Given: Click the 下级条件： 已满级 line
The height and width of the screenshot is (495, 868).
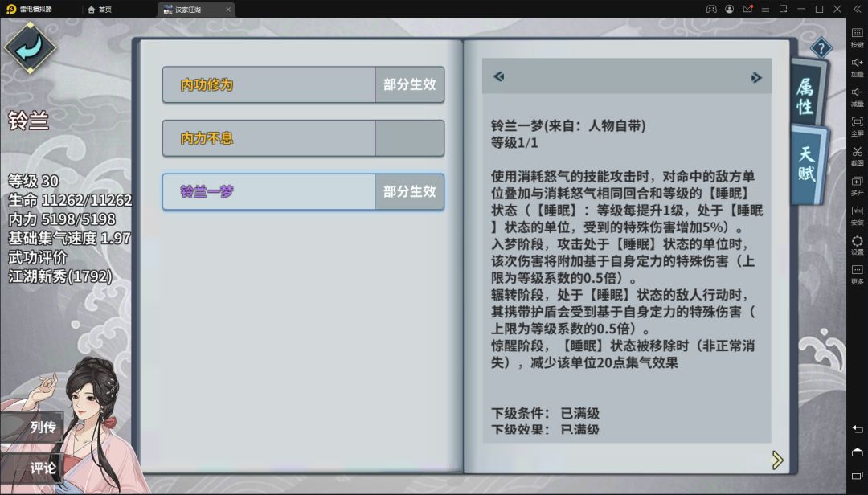Looking at the screenshot, I should (545, 413).
